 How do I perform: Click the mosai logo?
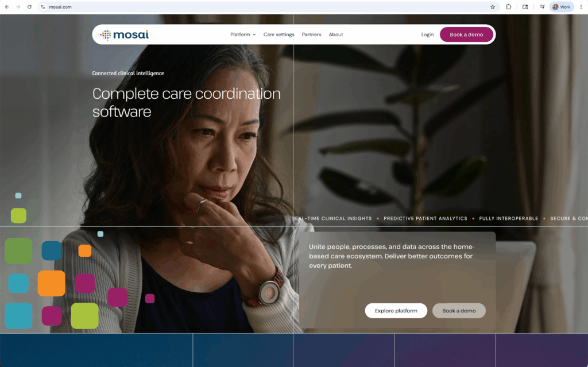point(124,34)
